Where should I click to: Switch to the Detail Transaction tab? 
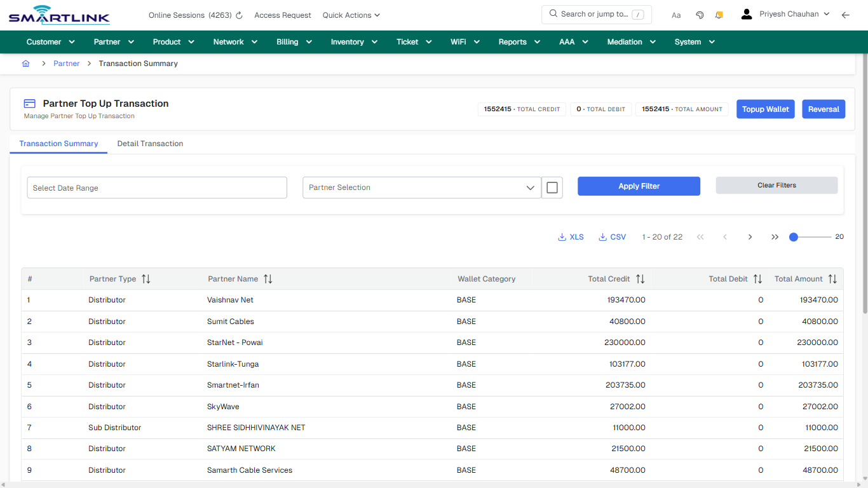tap(150, 144)
